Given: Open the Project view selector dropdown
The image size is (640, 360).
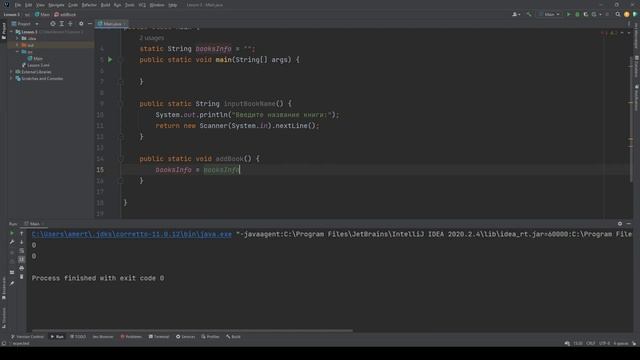Looking at the screenshot, I should coord(25,24).
